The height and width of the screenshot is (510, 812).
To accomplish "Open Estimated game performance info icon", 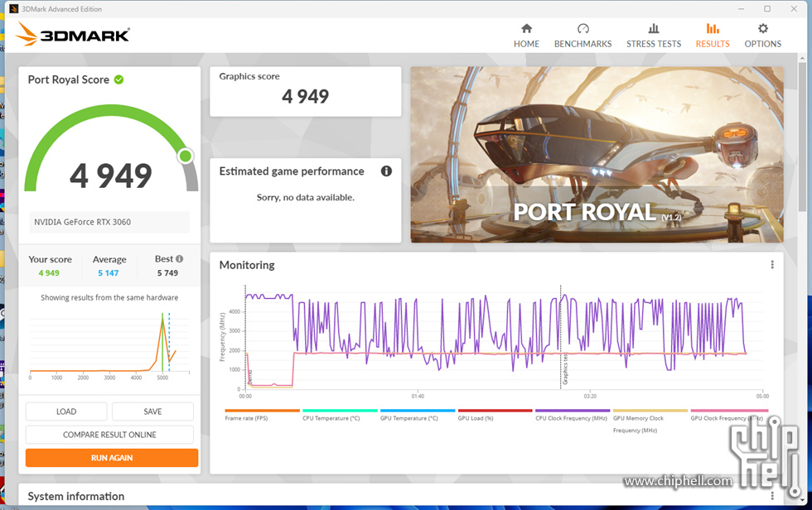I will tap(386, 171).
